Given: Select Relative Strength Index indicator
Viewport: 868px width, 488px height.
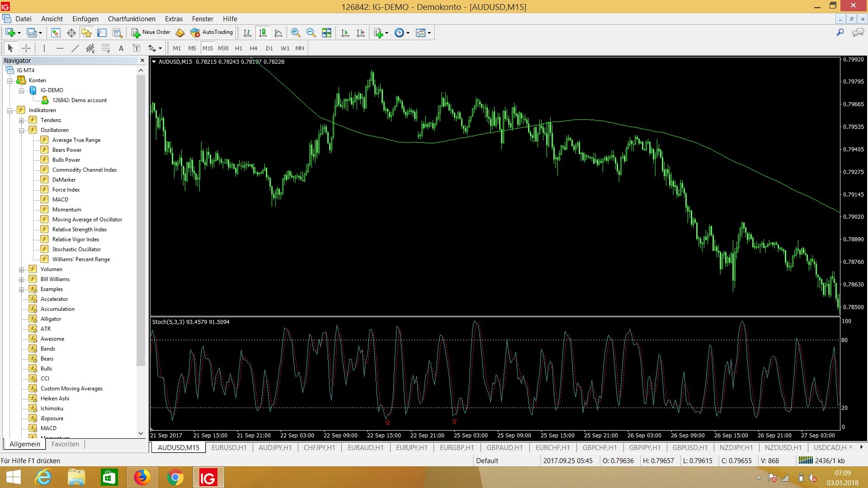Looking at the screenshot, I should coord(80,230).
